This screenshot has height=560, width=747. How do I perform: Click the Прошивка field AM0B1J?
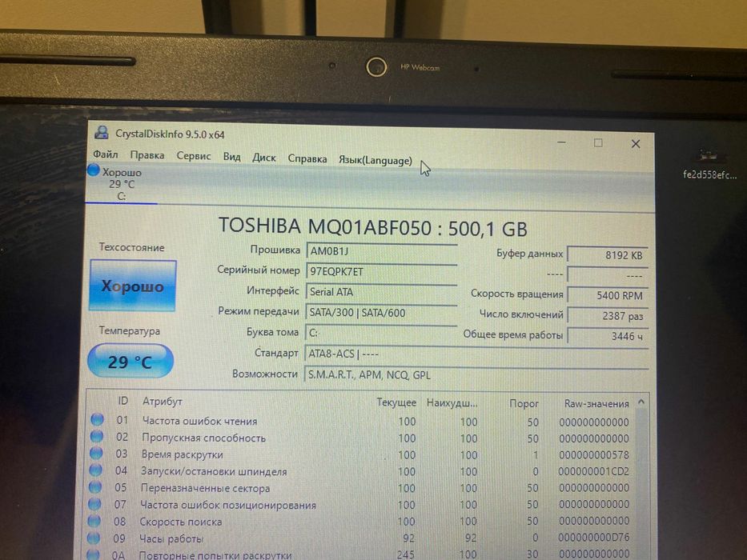pos(382,251)
